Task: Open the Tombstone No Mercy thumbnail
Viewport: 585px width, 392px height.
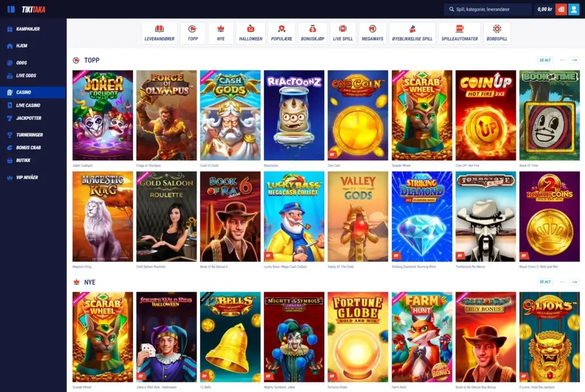Action: tap(486, 216)
